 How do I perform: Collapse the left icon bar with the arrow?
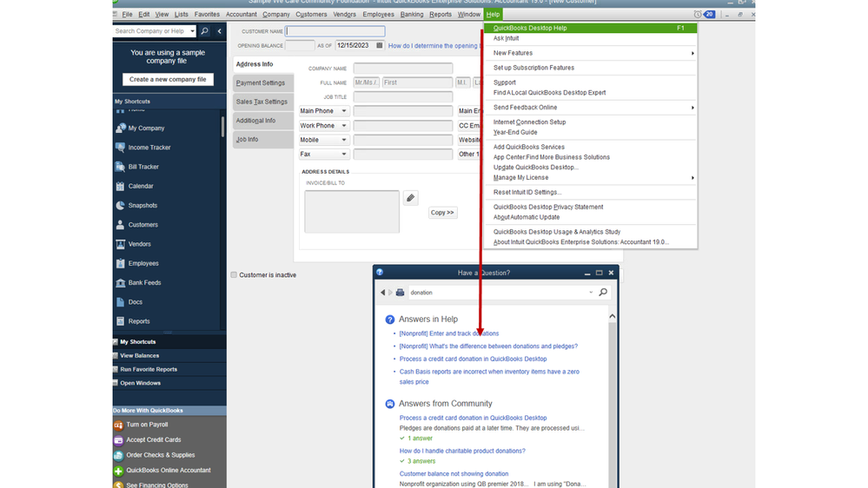[x=219, y=31]
